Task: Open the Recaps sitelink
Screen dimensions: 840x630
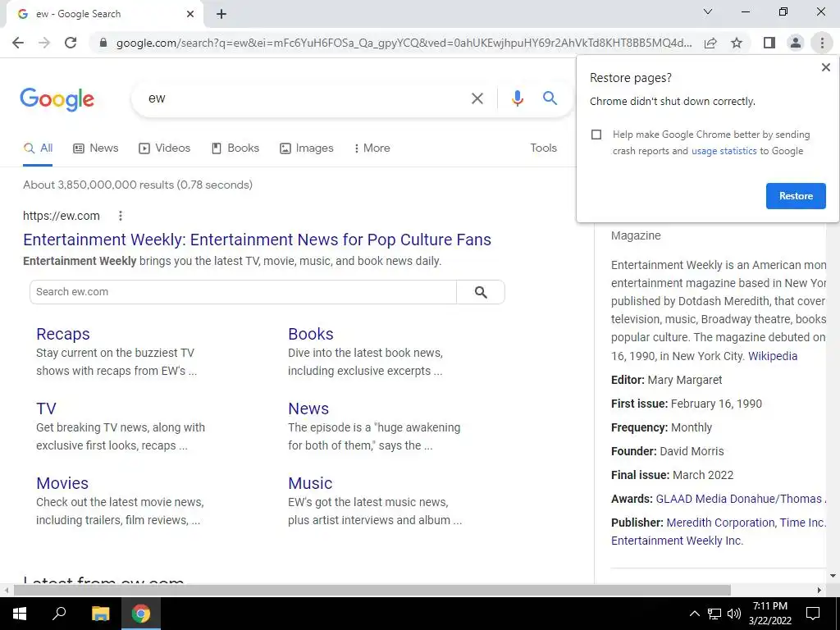Action: 62,334
